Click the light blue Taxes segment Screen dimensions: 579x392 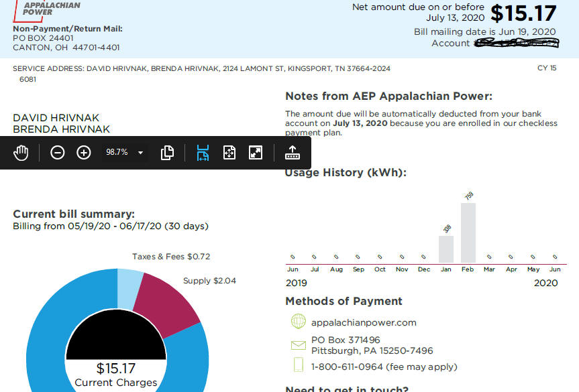click(x=129, y=289)
